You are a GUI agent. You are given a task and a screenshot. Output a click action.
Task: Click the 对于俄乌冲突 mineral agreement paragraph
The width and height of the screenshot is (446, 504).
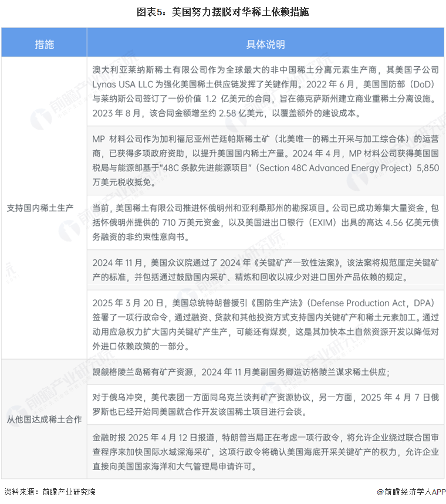266,404
